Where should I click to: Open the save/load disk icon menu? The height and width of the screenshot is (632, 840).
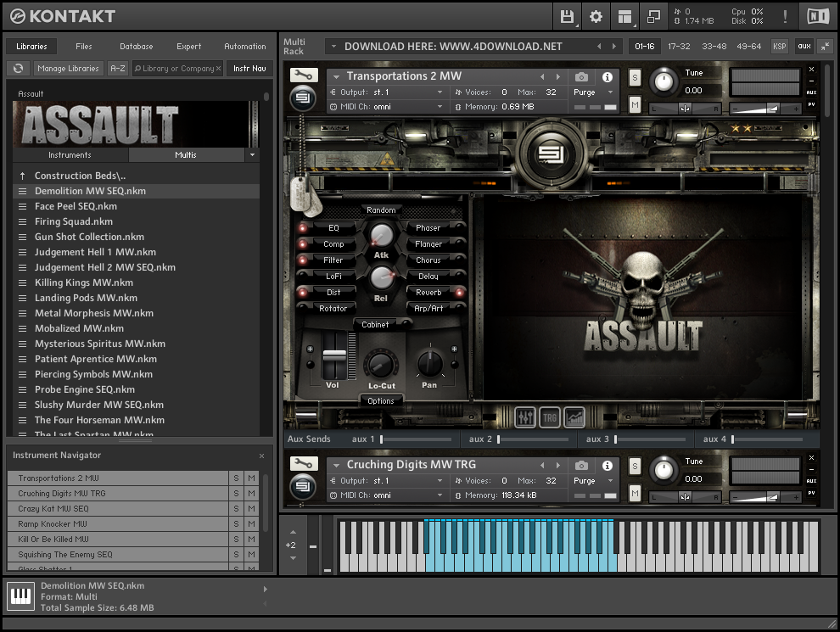click(567, 17)
